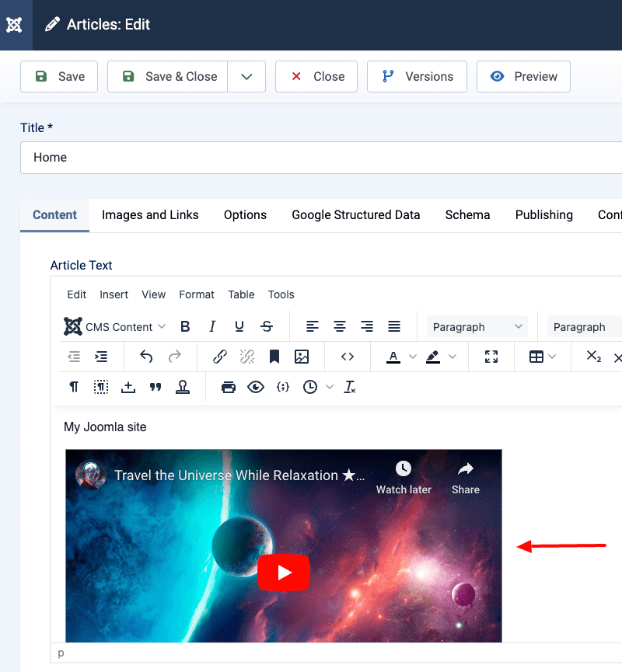Clear formatting icon
Viewport: 622px width, 672px height.
[350, 387]
